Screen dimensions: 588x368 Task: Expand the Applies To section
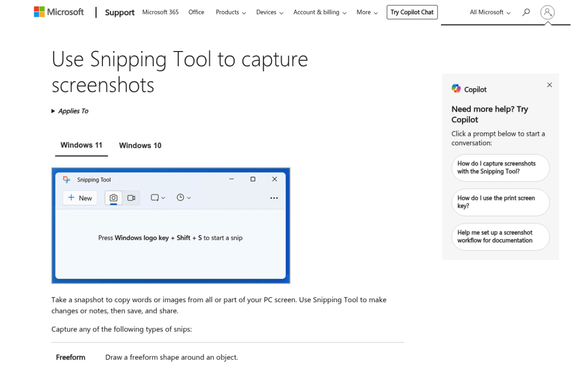[70, 111]
